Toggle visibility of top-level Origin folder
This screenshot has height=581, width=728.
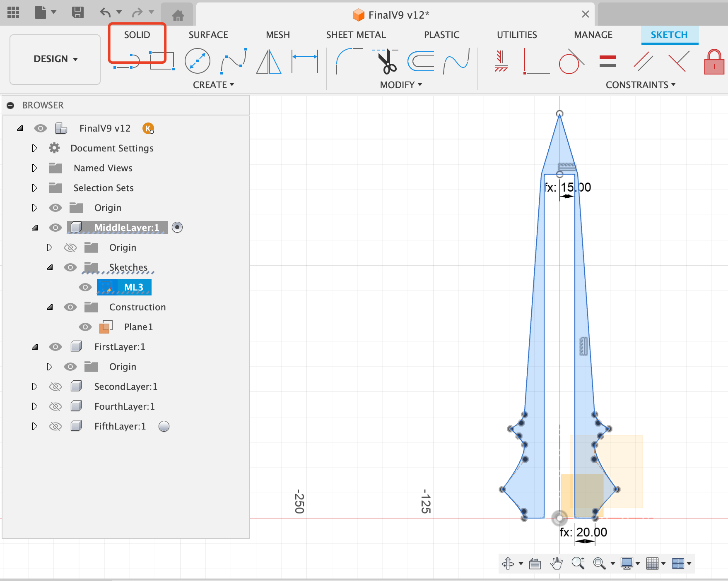pyautogui.click(x=55, y=208)
